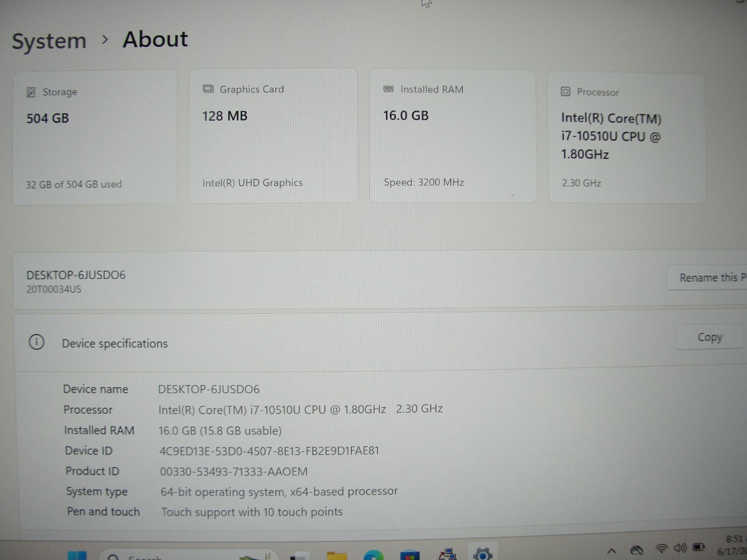Select 'Speed: 3200 MHz' text
The height and width of the screenshot is (560, 747).
pyautogui.click(x=424, y=182)
